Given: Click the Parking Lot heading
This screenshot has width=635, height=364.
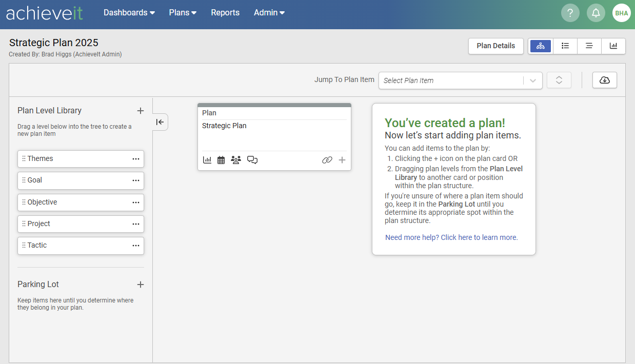Looking at the screenshot, I should (x=38, y=285).
